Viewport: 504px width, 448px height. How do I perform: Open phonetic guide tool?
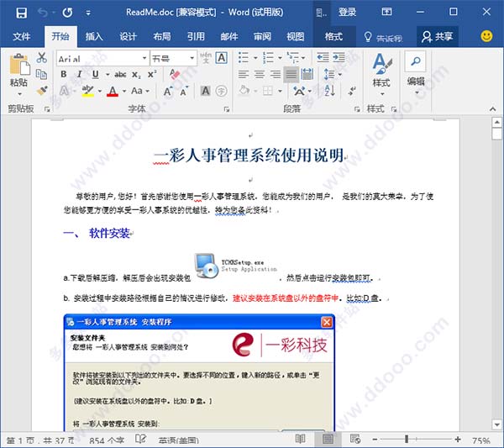tap(206, 58)
